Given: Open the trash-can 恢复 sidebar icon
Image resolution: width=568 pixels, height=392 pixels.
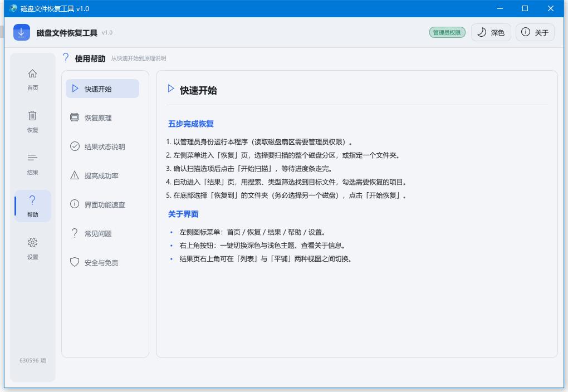Looking at the screenshot, I should [33, 116].
